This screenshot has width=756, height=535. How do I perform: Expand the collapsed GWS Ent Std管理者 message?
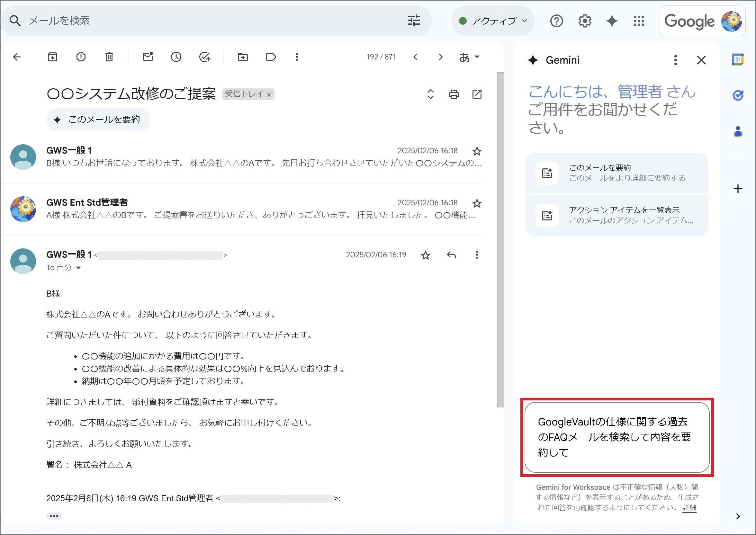(242, 209)
